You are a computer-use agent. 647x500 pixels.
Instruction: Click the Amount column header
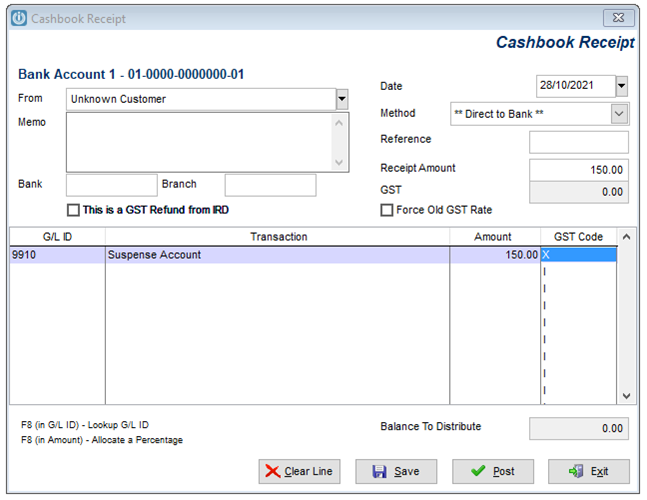pos(495,237)
